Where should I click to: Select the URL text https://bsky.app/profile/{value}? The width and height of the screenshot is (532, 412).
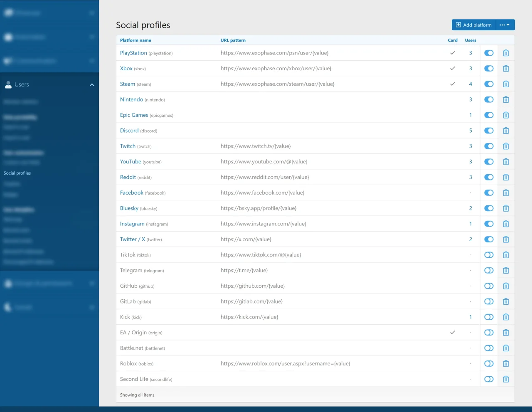click(x=259, y=208)
